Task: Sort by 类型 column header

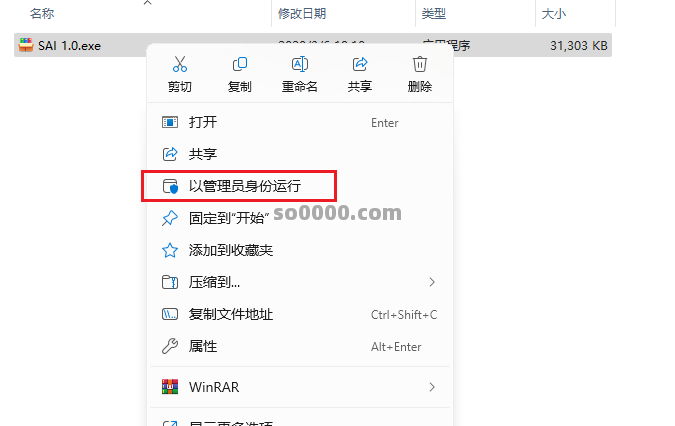Action: [433, 14]
